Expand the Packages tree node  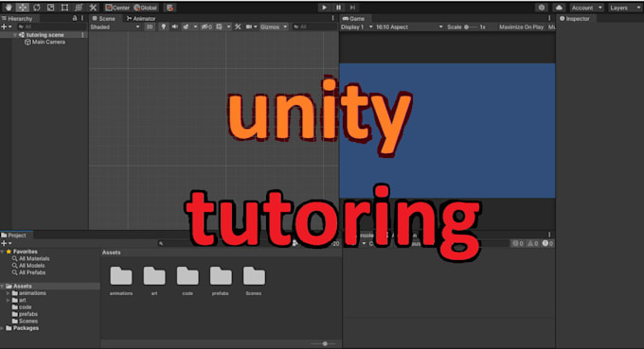[x=3, y=328]
